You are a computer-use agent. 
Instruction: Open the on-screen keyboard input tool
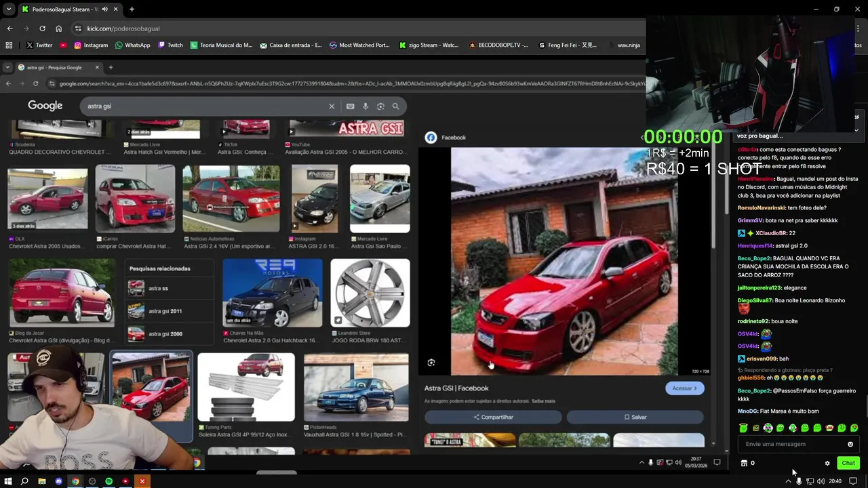coord(350,106)
